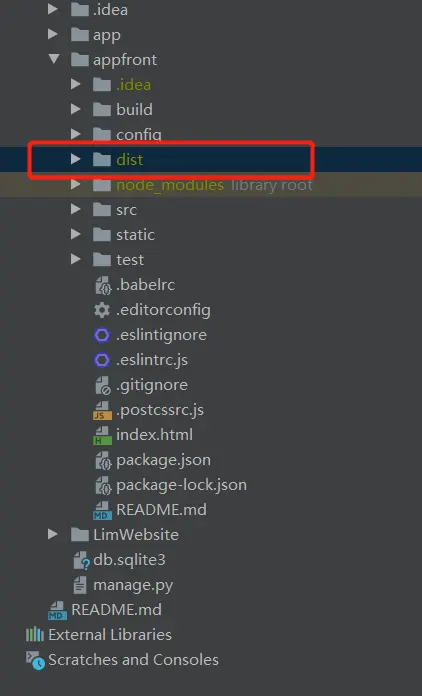Screen dimensions: 422x696
Task: Select the LimWebsite folder label
Action: (135, 534)
